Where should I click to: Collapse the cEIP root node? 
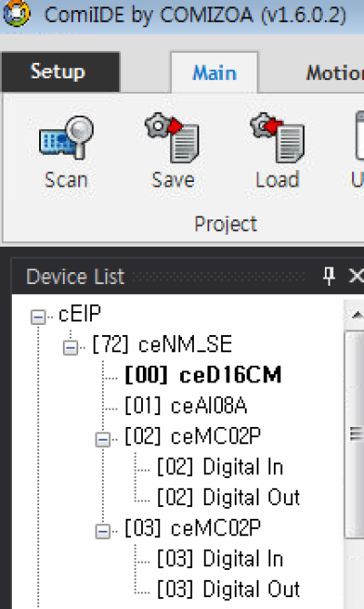[38, 318]
